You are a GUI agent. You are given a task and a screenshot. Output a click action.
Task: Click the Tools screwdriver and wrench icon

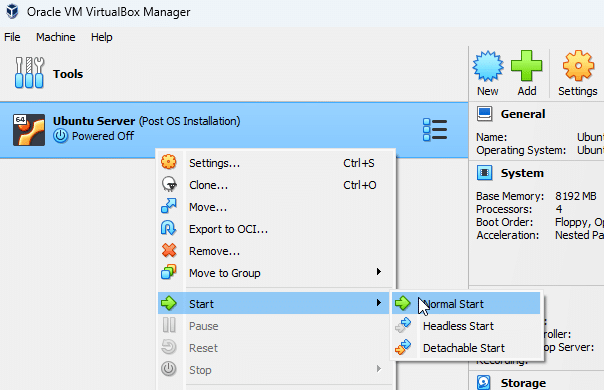(x=29, y=73)
